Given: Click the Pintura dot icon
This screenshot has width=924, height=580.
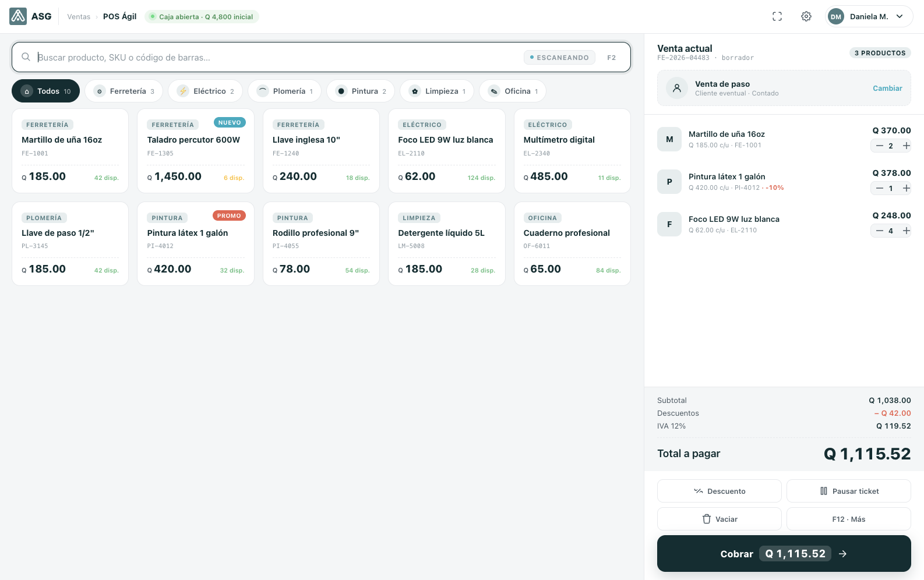Looking at the screenshot, I should pyautogui.click(x=341, y=91).
